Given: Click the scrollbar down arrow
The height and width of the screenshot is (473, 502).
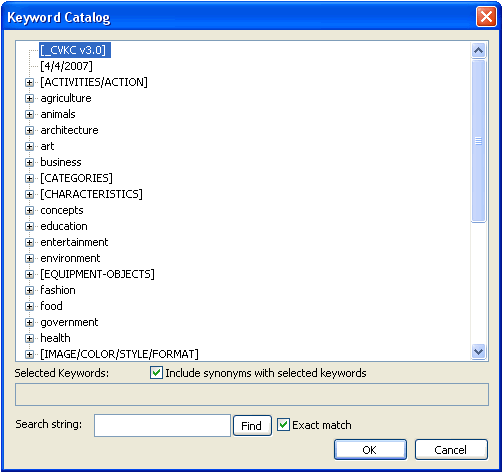Looking at the screenshot, I should (479, 352).
